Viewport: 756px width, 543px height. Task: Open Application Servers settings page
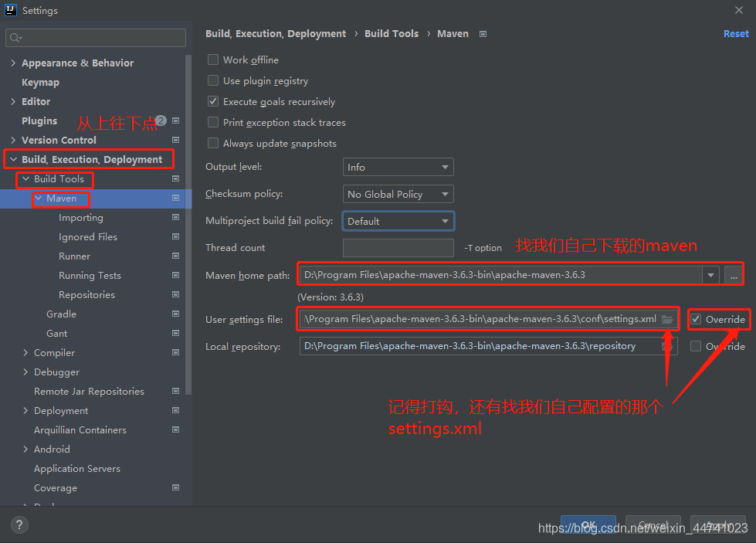pos(77,468)
